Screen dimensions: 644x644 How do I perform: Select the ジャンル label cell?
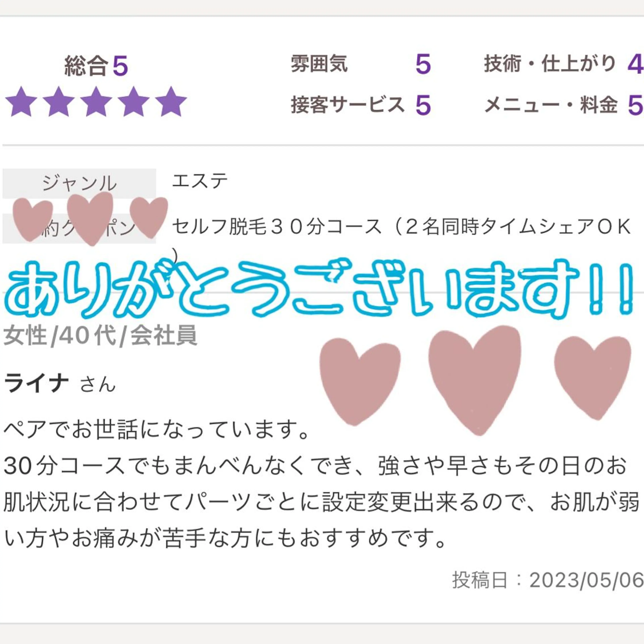pos(79,184)
